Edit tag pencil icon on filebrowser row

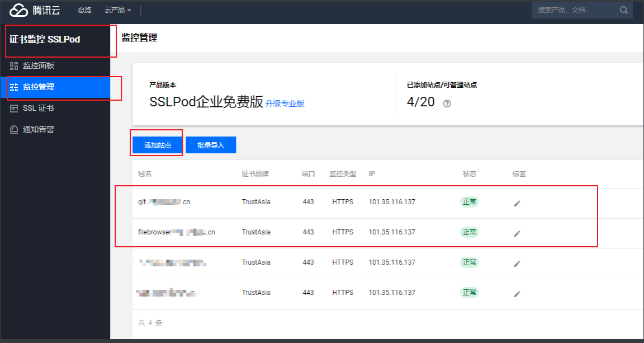click(x=517, y=233)
